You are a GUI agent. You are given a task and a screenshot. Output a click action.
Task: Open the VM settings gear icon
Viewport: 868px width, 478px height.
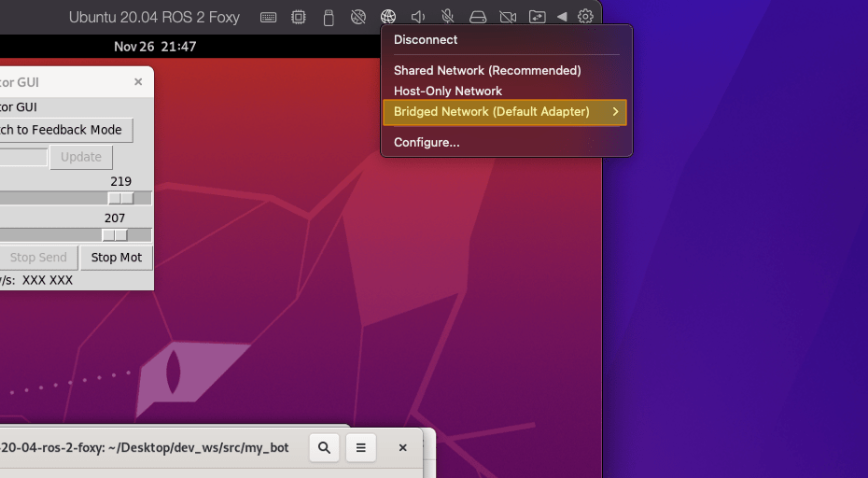coord(585,17)
